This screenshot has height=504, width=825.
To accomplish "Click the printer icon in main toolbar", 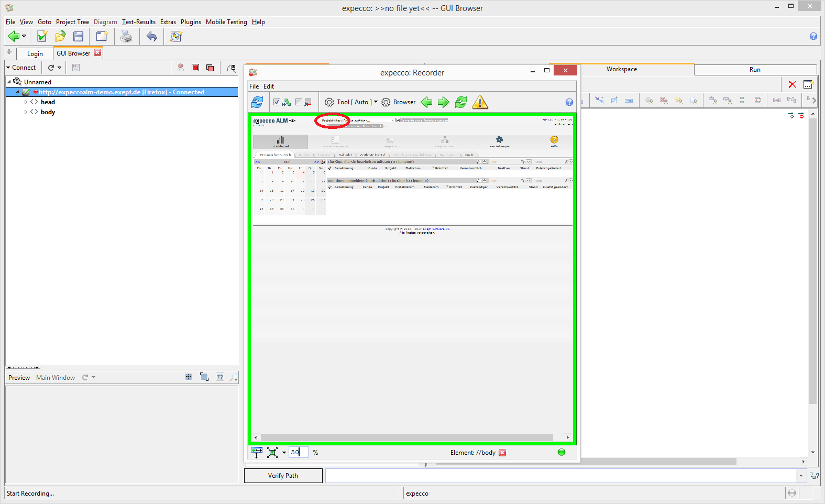I will 126,36.
